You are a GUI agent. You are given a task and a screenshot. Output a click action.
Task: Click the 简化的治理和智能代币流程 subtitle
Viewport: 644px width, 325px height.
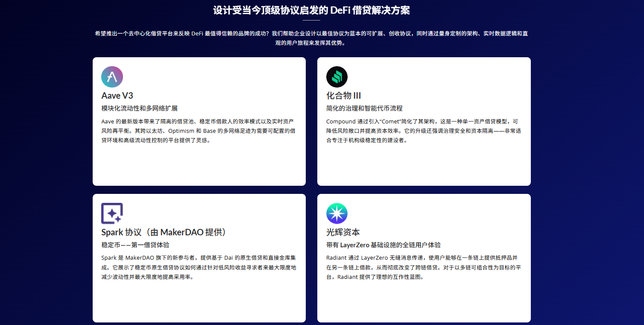click(364, 108)
